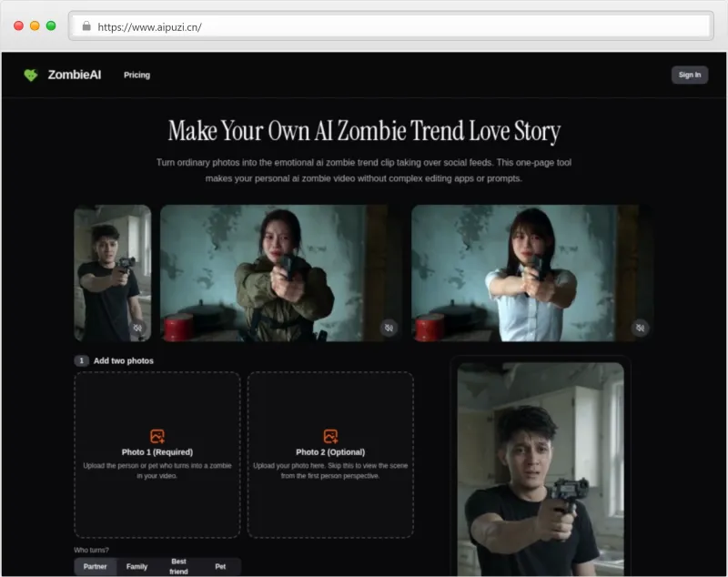Viewport: 728px width, 577px height.
Task: Close the browser window with the red button
Action: [x=18, y=26]
